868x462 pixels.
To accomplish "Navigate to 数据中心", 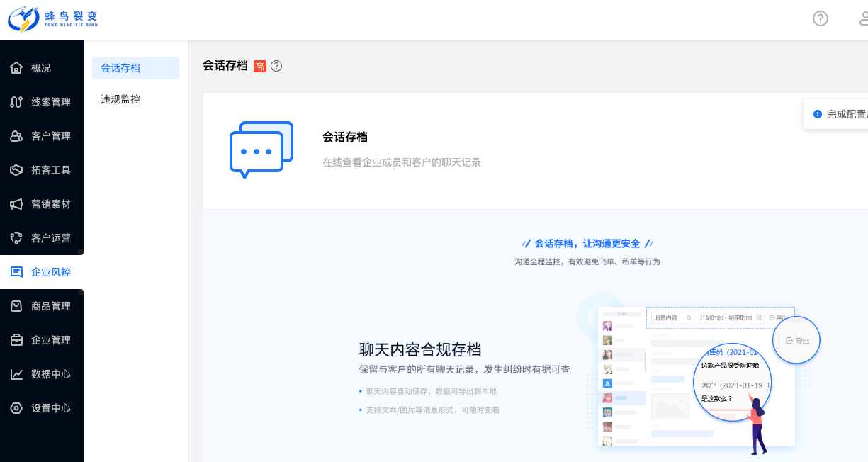I will [x=50, y=374].
